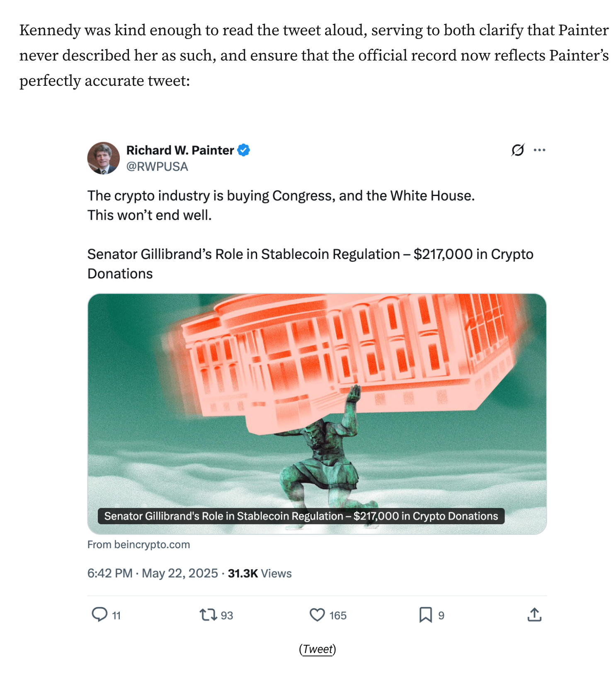
Task: Open the three-dot more options menu
Action: pyautogui.click(x=539, y=150)
